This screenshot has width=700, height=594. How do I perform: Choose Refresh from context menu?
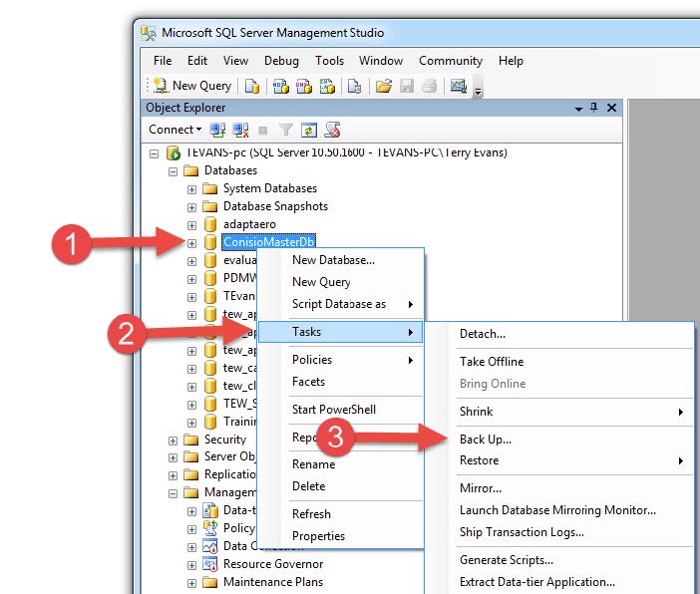[x=341, y=514]
